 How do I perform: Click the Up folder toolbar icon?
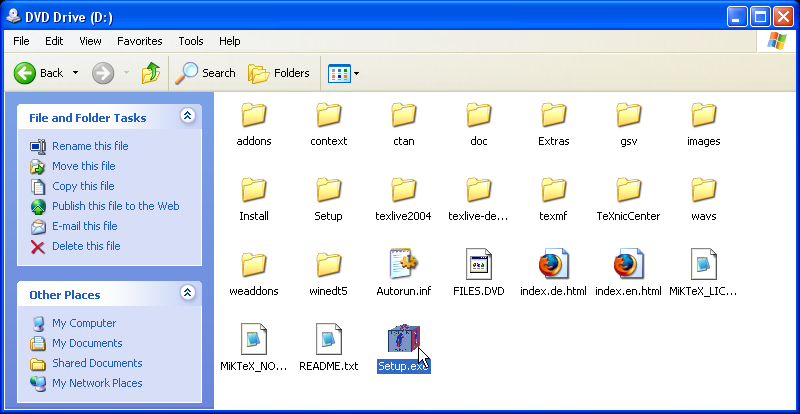coord(150,73)
